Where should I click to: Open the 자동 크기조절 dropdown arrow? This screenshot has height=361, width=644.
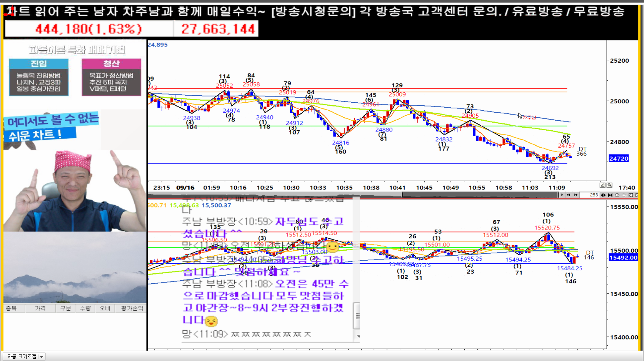pyautogui.click(x=42, y=357)
